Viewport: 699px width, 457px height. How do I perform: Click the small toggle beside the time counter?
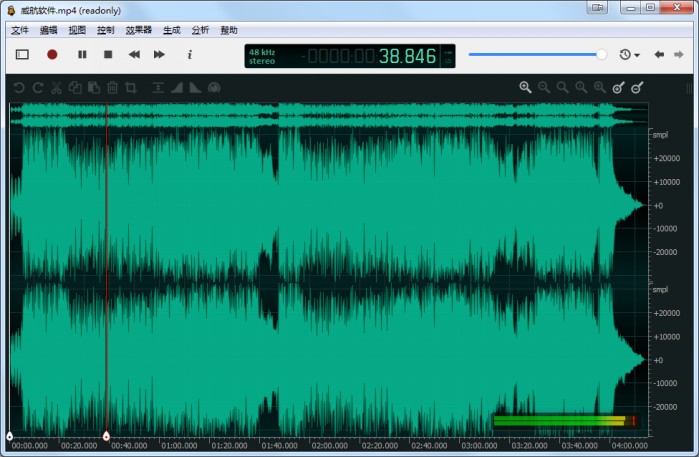tap(448, 56)
